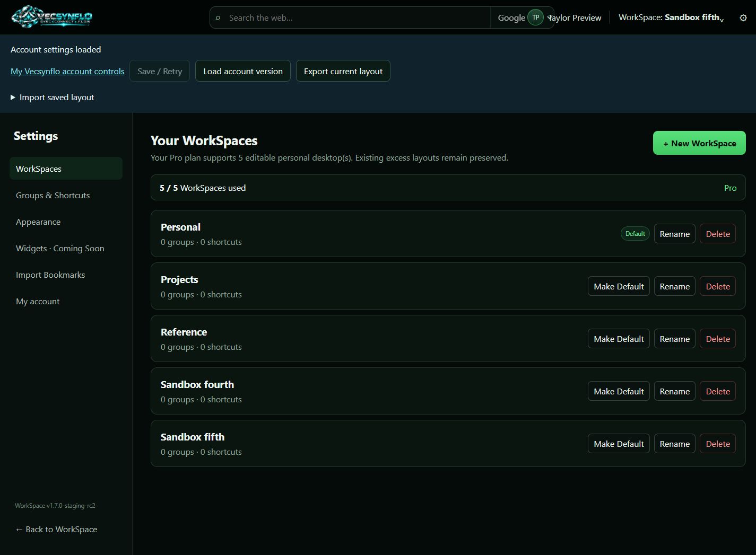Create a new WorkSpace
Viewport: 756px width, 555px height.
click(x=699, y=143)
